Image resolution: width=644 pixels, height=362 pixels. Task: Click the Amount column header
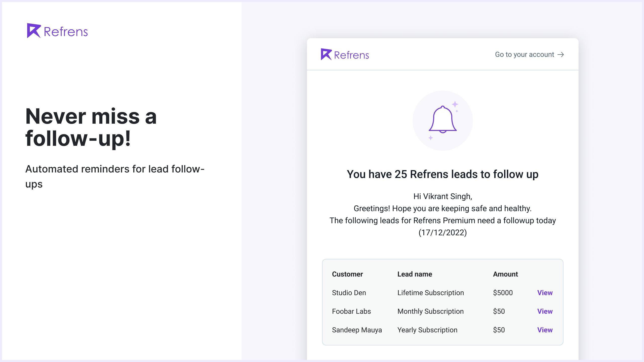[x=505, y=274]
